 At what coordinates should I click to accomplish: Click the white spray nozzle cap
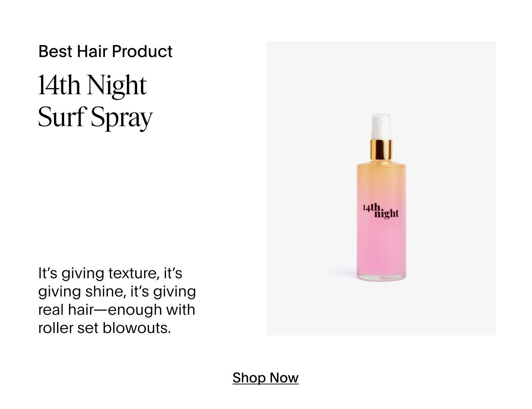(381, 126)
